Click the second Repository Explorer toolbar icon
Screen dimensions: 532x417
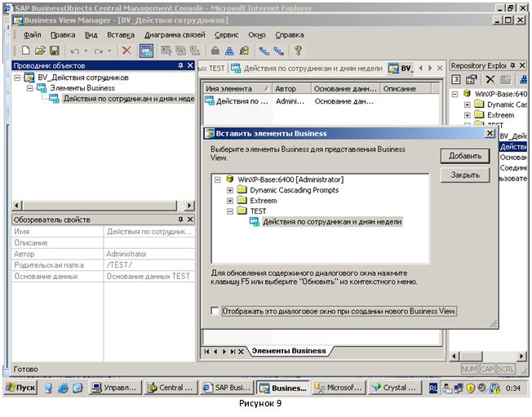[x=472, y=79]
